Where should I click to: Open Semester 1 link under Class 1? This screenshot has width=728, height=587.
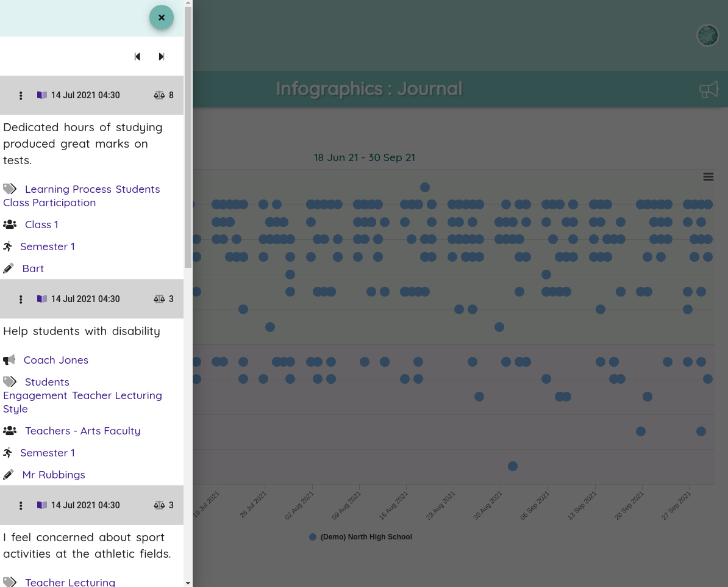click(48, 247)
